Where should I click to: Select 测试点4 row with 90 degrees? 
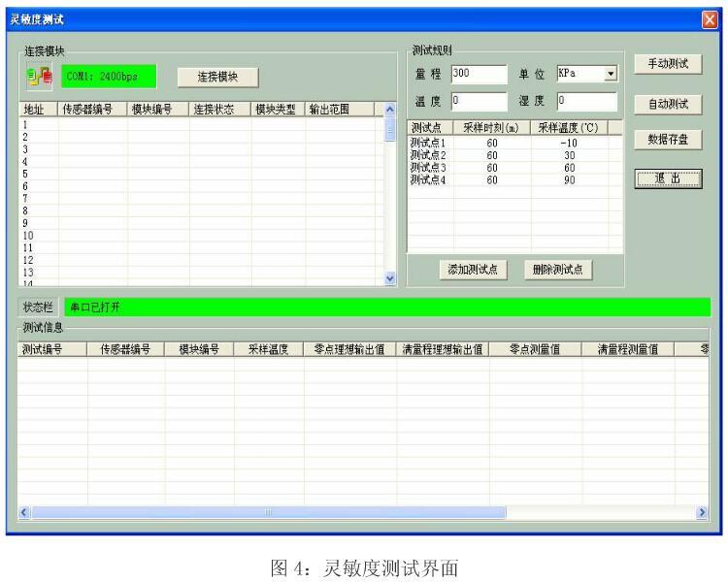tap(427, 179)
